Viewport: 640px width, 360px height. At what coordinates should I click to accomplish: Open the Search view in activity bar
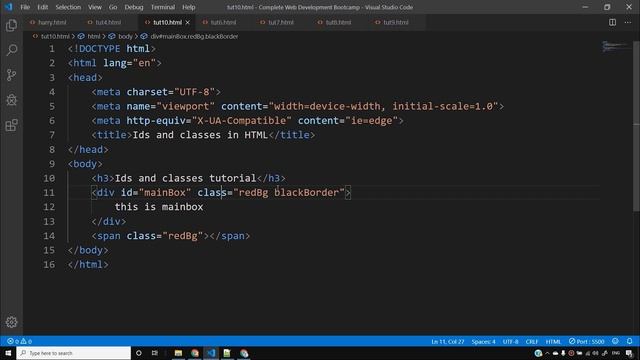click(11, 50)
